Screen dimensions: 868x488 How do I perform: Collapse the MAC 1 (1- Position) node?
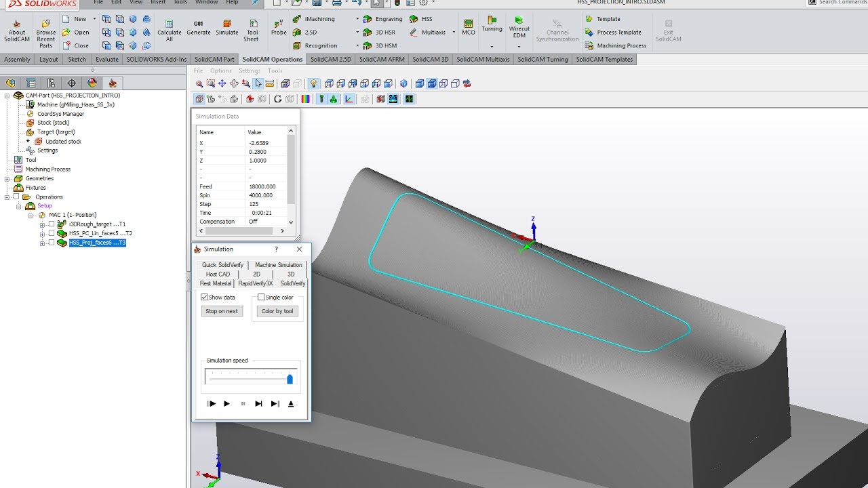tap(31, 215)
